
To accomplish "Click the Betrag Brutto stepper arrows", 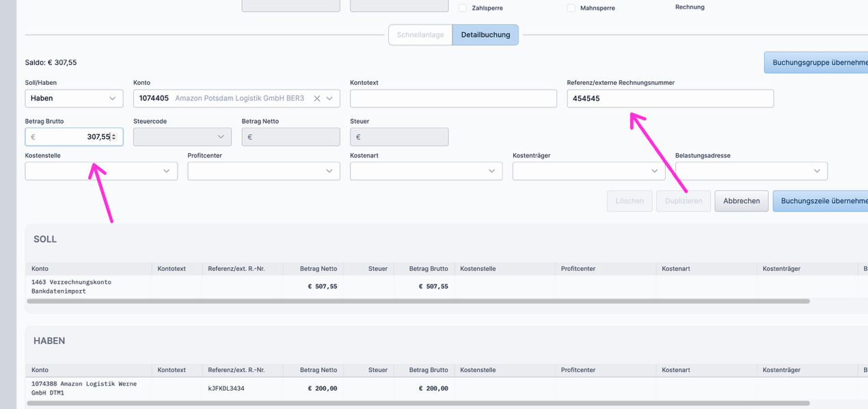I will 113,137.
